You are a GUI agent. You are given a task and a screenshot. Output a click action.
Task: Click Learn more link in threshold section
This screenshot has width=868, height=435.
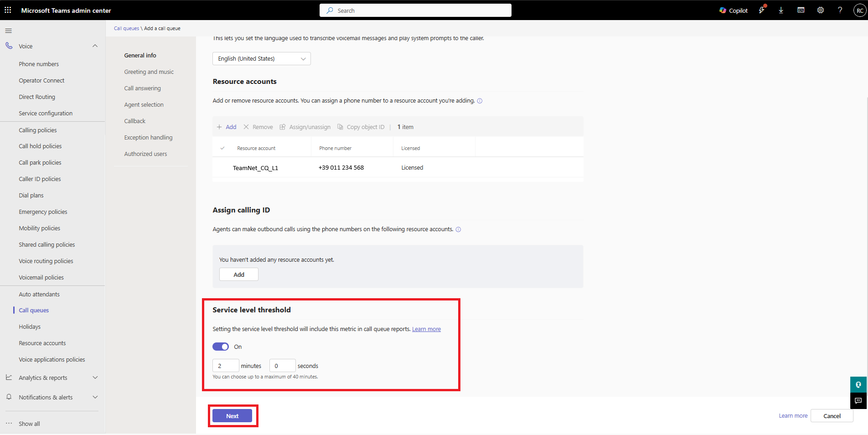[x=426, y=329]
